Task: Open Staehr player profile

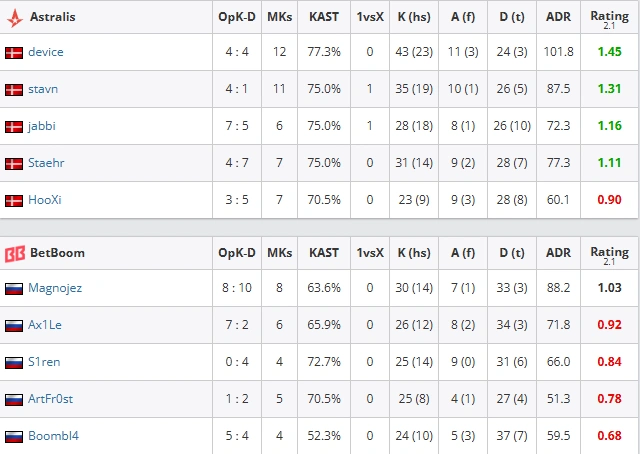Action: [46, 163]
